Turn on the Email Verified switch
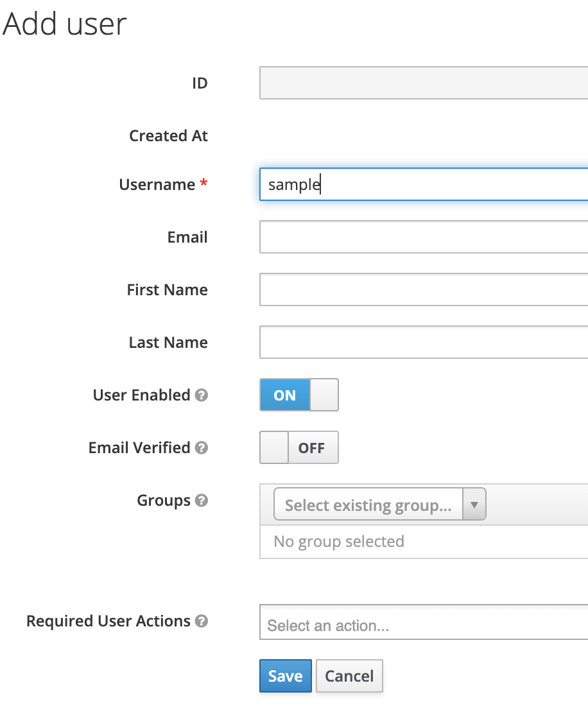Viewport: 588px width, 724px height. [298, 447]
